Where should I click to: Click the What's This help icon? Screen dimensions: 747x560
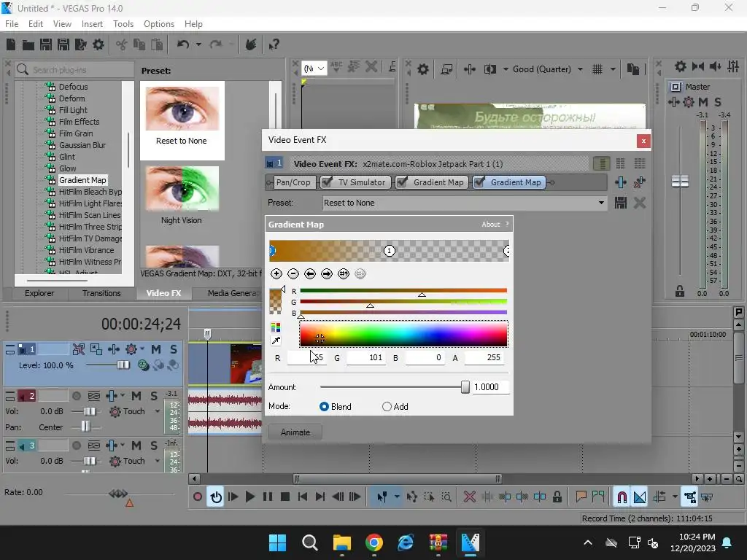[x=274, y=44]
